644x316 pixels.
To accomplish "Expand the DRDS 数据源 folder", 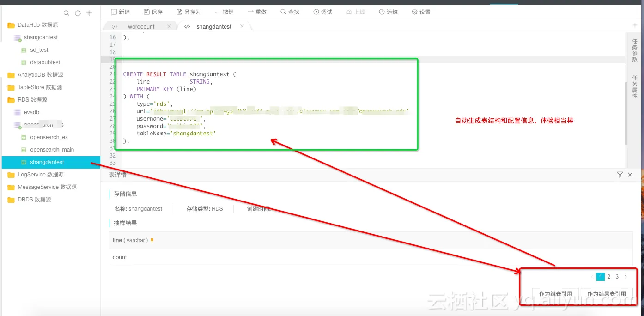I will (29, 200).
